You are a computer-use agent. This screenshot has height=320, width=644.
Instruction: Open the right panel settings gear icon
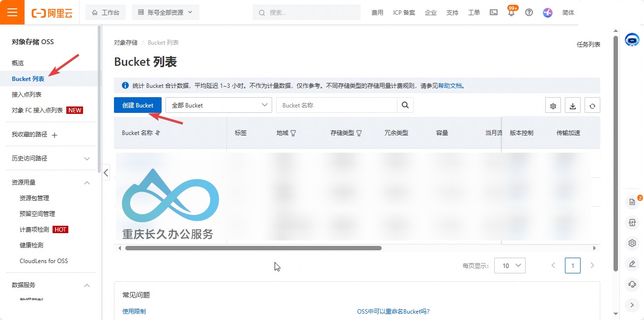tap(632, 243)
